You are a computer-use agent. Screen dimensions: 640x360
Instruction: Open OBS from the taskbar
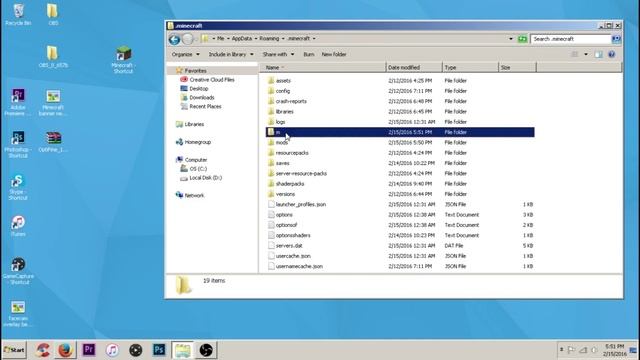coord(206,350)
